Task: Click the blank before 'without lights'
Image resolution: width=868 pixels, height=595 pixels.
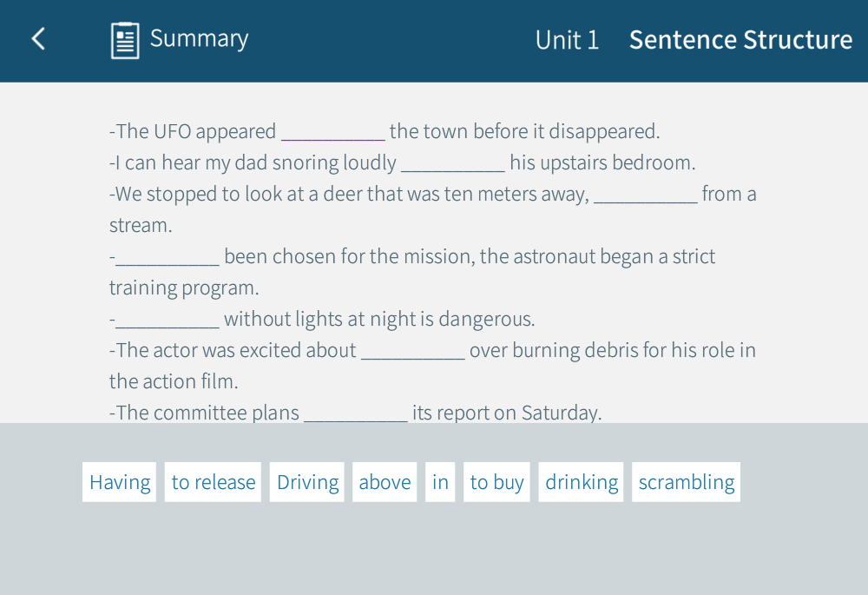Action: [x=168, y=320]
